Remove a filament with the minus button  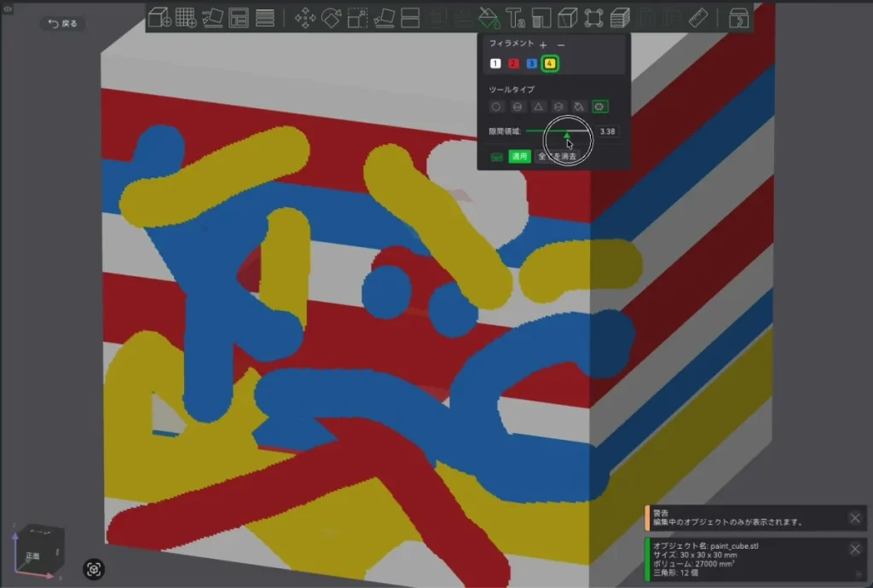click(561, 44)
